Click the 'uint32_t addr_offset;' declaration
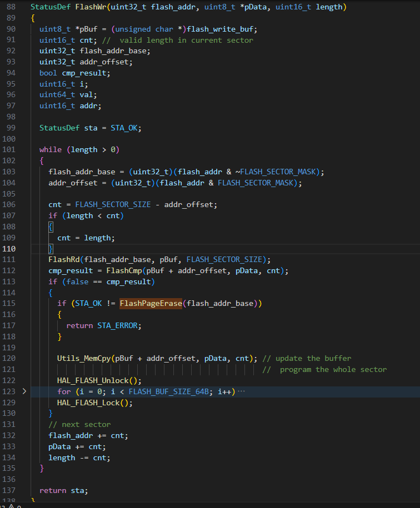 [86, 62]
